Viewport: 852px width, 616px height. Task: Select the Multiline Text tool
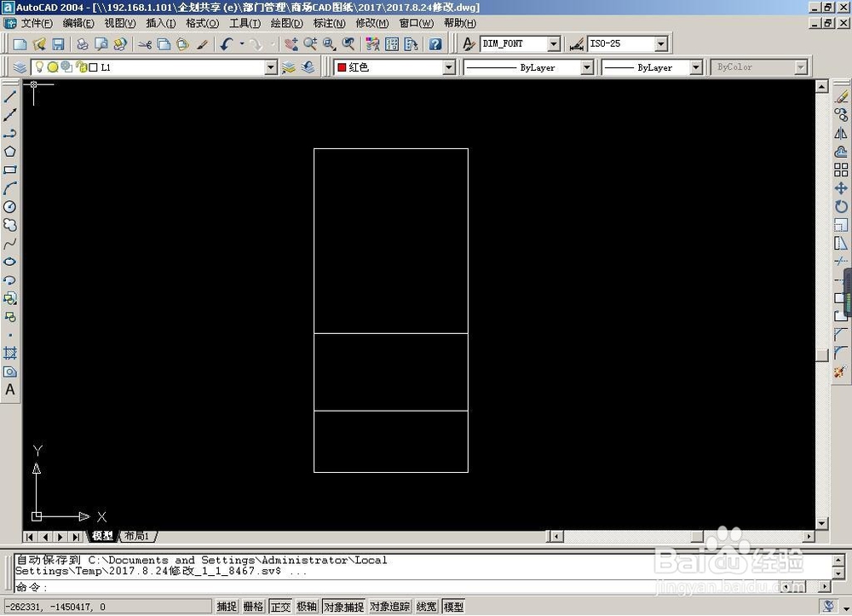coord(9,390)
